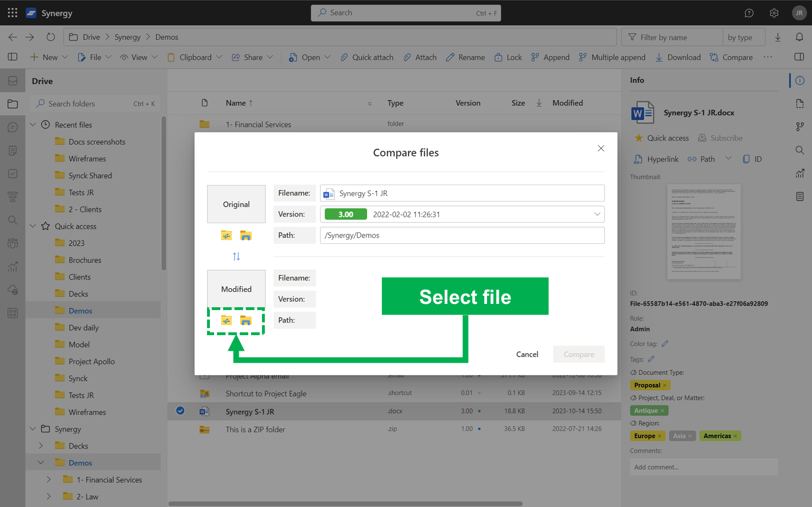Browse Synergy drive for the original file
The image size is (812, 507).
coord(226,235)
